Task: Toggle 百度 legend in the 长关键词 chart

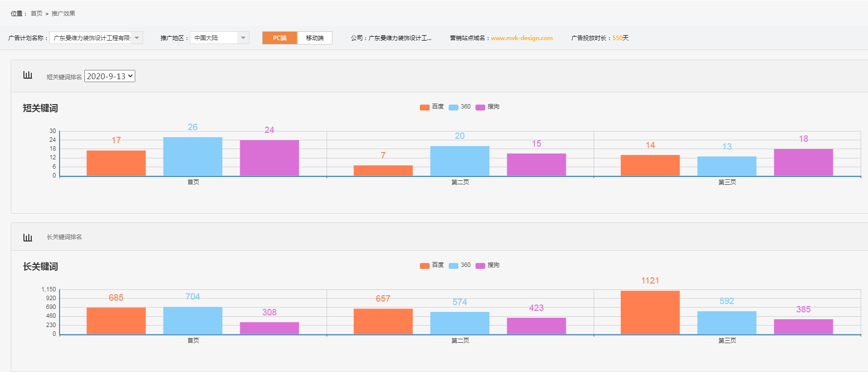Action: pyautogui.click(x=432, y=265)
